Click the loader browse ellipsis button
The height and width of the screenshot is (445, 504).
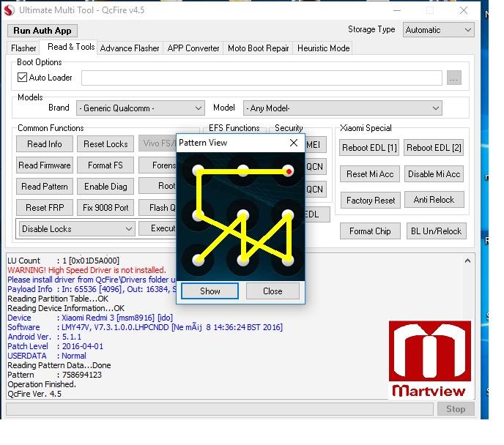pos(454,78)
